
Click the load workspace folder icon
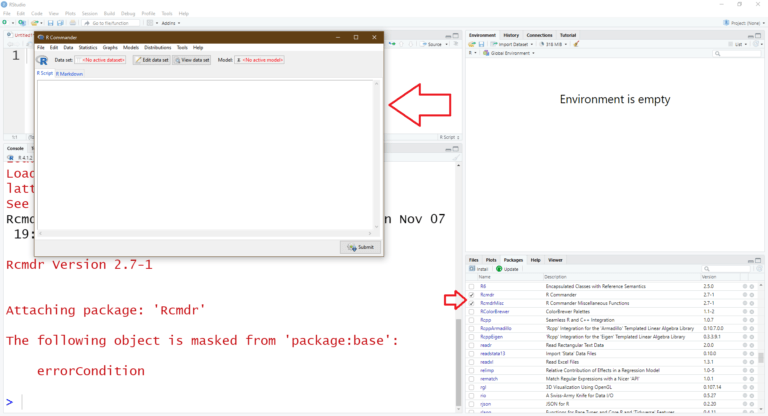point(472,44)
